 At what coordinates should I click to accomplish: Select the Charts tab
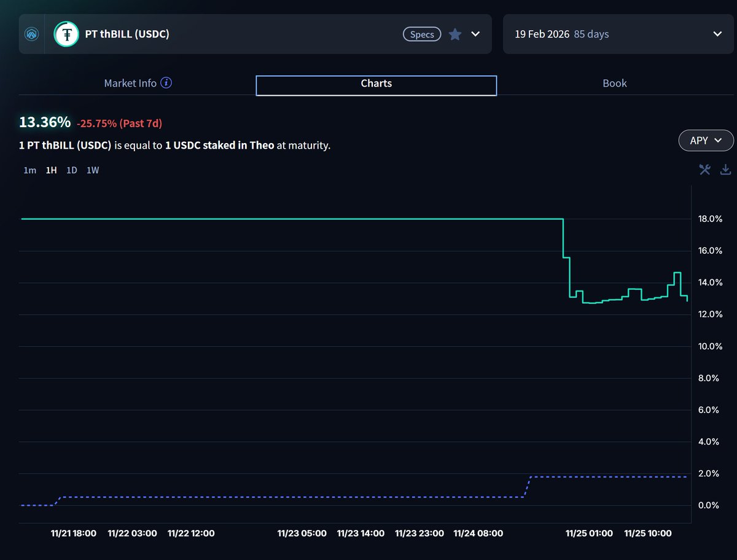[x=376, y=85]
